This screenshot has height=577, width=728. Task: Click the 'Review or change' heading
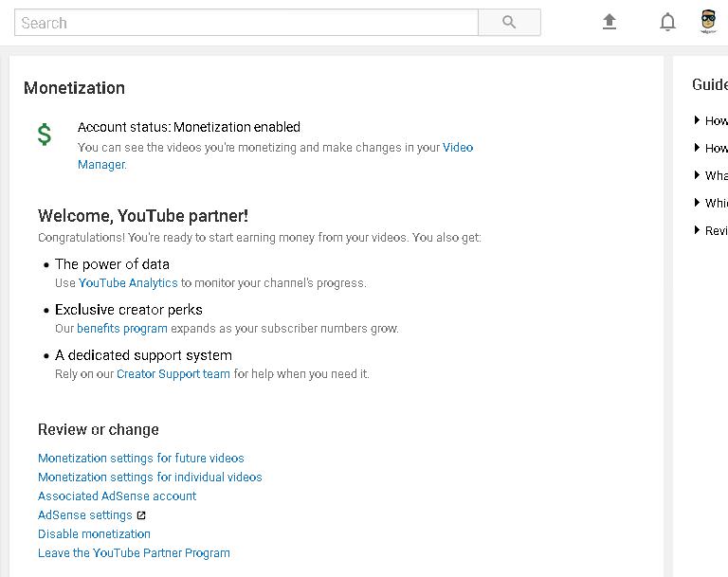point(99,429)
